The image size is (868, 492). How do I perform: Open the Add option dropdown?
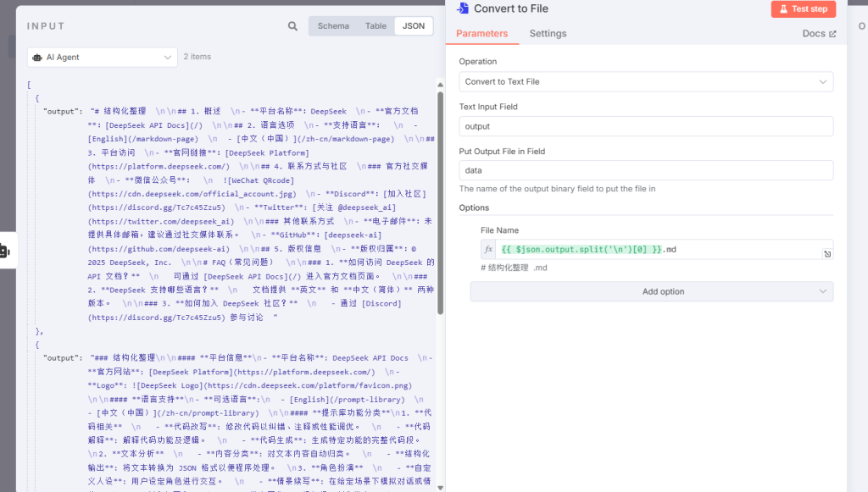coord(651,291)
